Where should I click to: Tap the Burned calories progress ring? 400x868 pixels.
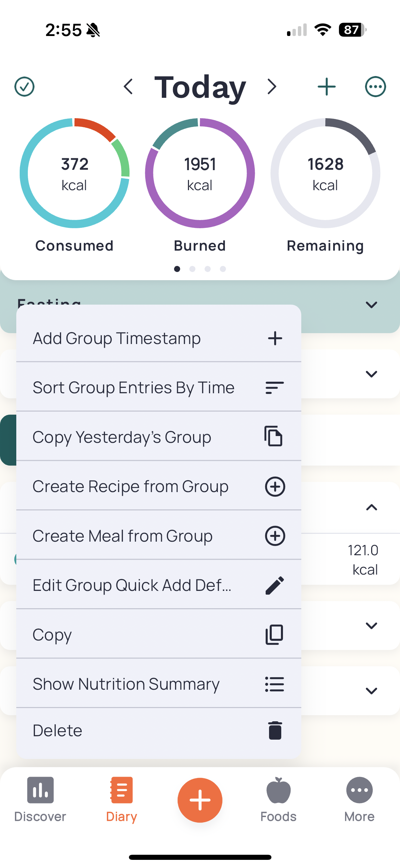[200, 173]
